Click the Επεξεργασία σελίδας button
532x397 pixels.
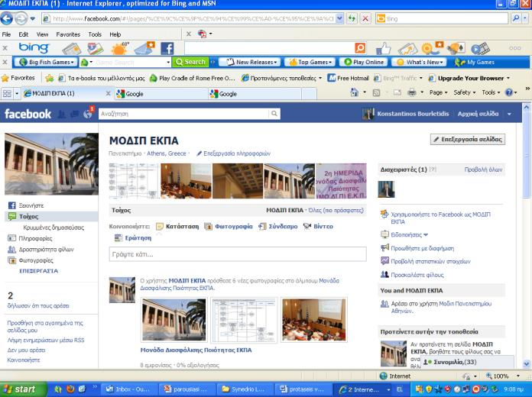pyautogui.click(x=468, y=140)
